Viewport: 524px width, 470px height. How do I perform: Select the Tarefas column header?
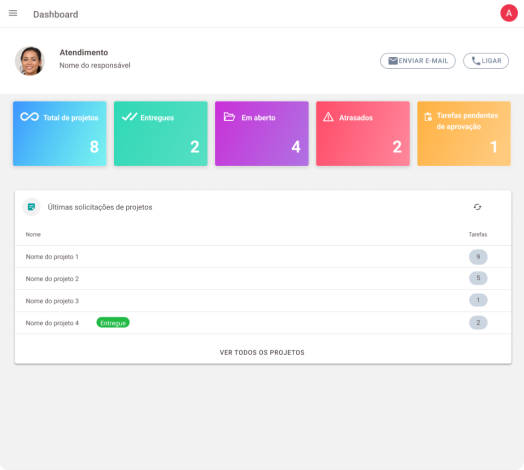point(478,235)
